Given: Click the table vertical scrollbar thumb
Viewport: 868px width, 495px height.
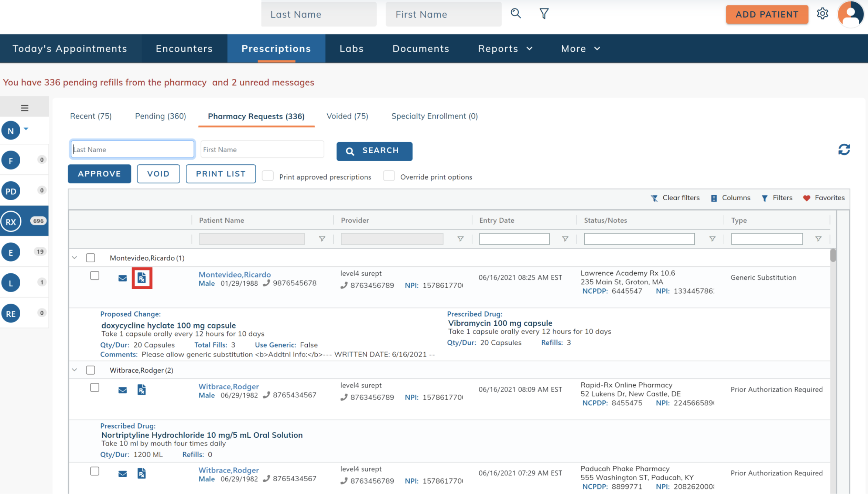Looking at the screenshot, I should coord(833,256).
